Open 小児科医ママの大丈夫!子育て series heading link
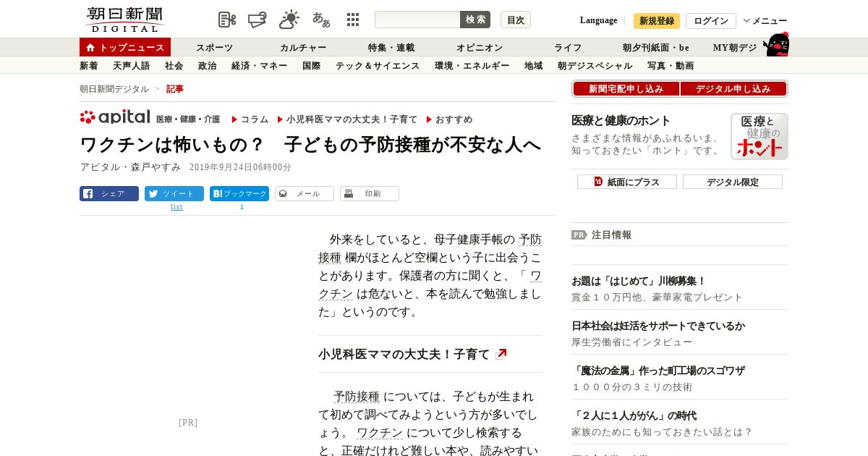This screenshot has width=868, height=456. point(404,354)
